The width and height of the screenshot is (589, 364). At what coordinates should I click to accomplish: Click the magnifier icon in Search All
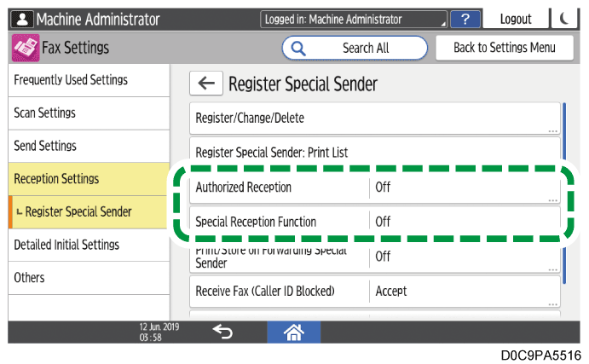[298, 49]
